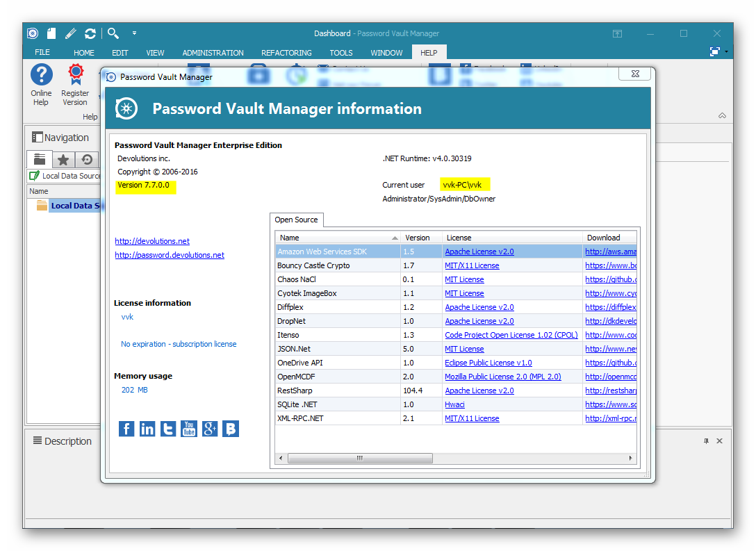This screenshot has width=756, height=551.
Task: Click the License column header in open source list
Action: coord(512,238)
